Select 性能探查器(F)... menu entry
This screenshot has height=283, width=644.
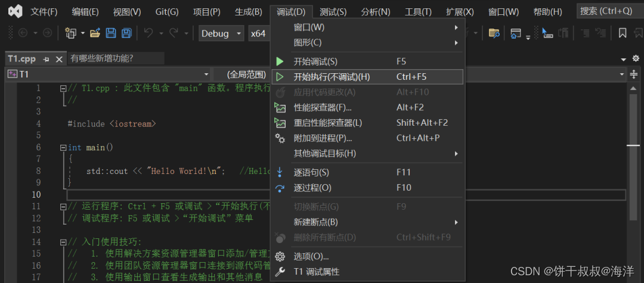point(367,107)
